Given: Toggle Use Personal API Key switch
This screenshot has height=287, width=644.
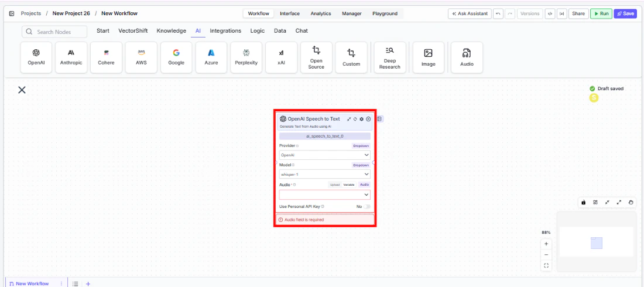Looking at the screenshot, I should 366,206.
